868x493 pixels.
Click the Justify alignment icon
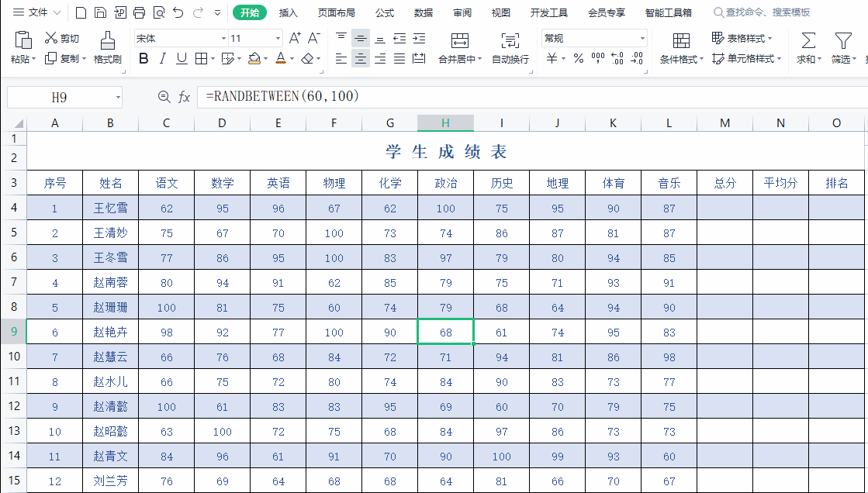point(399,58)
